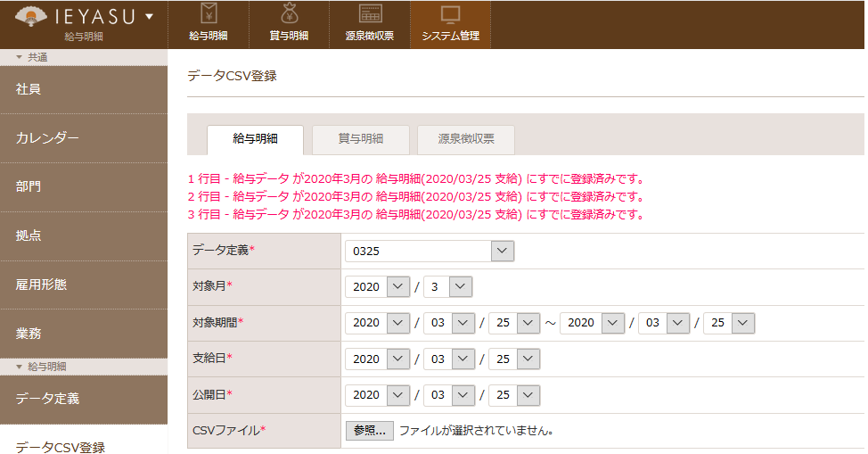Open 雇用形態 in the sidebar

[x=84, y=285]
